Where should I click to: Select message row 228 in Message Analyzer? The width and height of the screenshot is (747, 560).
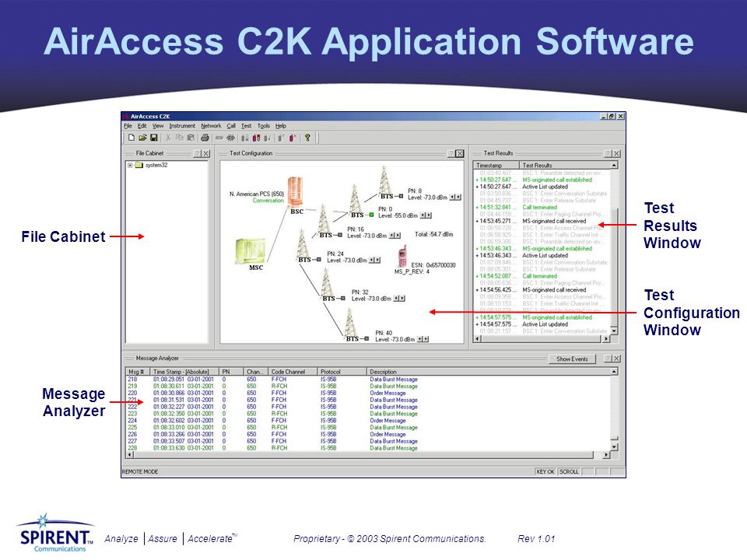tap(368, 448)
